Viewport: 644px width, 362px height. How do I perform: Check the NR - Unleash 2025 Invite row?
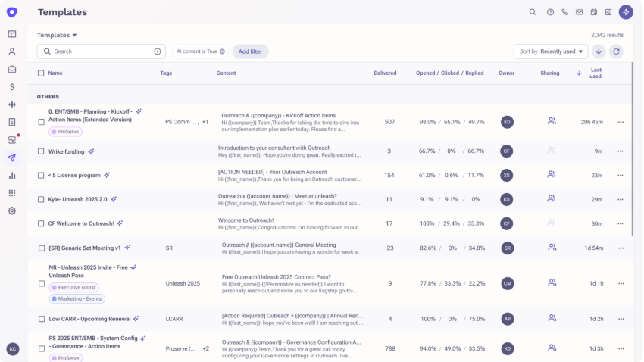tap(42, 283)
